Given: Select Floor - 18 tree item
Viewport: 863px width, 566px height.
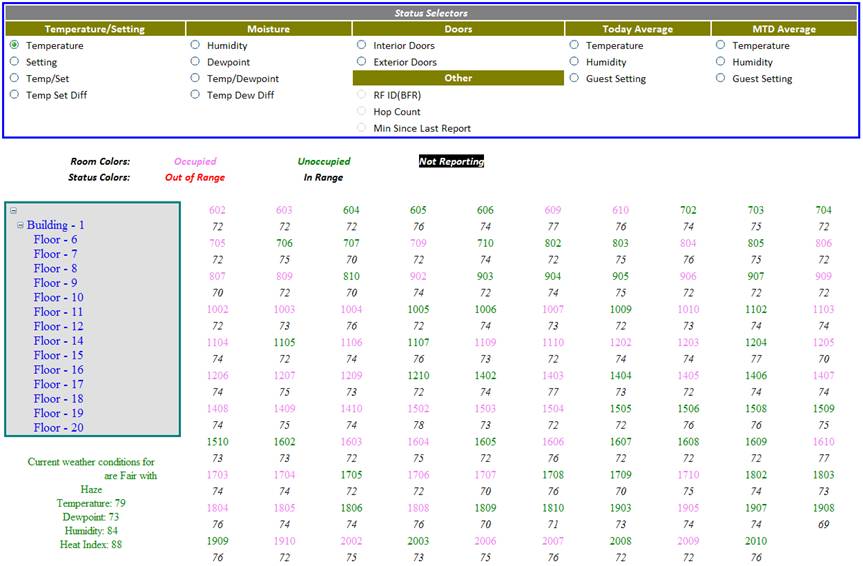Looking at the screenshot, I should 58,399.
